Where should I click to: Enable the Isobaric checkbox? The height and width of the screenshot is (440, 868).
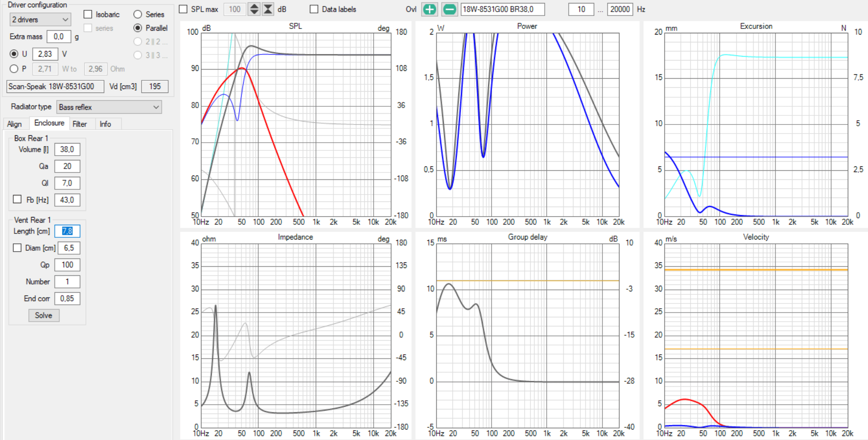point(88,14)
